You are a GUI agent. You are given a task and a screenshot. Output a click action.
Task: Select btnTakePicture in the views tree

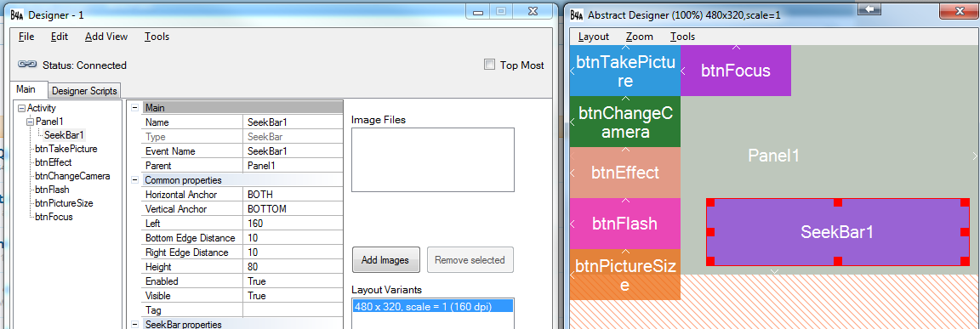coord(66,149)
